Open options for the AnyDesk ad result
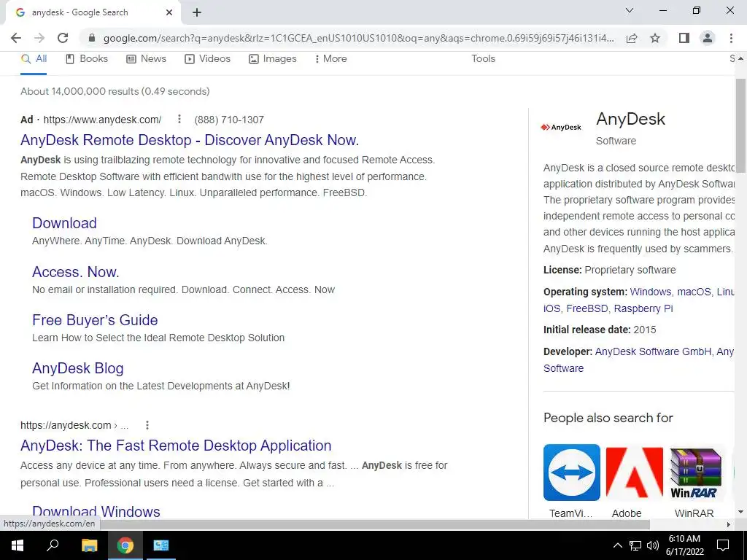Image resolution: width=747 pixels, height=560 pixels. 179,119
